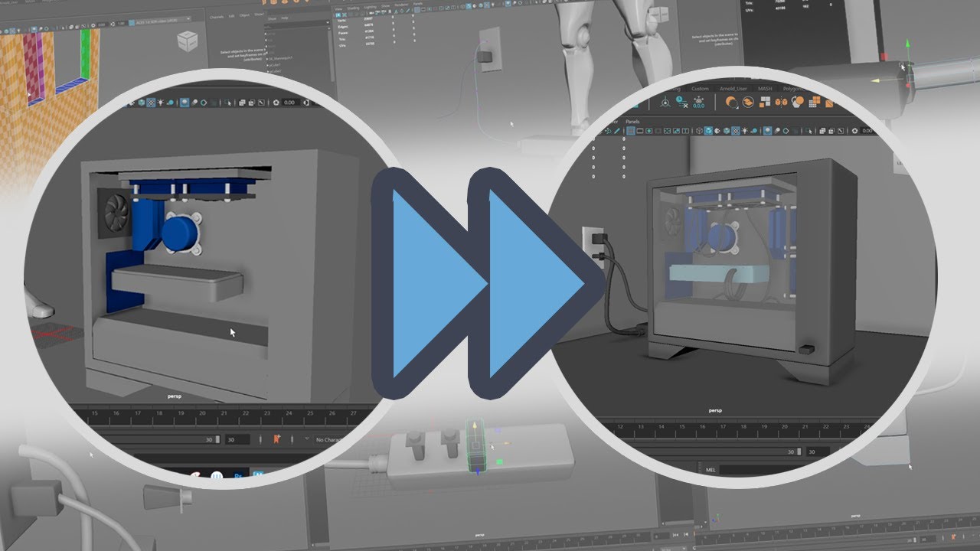Click the gamma icon in left circle toolbar

coord(306,103)
